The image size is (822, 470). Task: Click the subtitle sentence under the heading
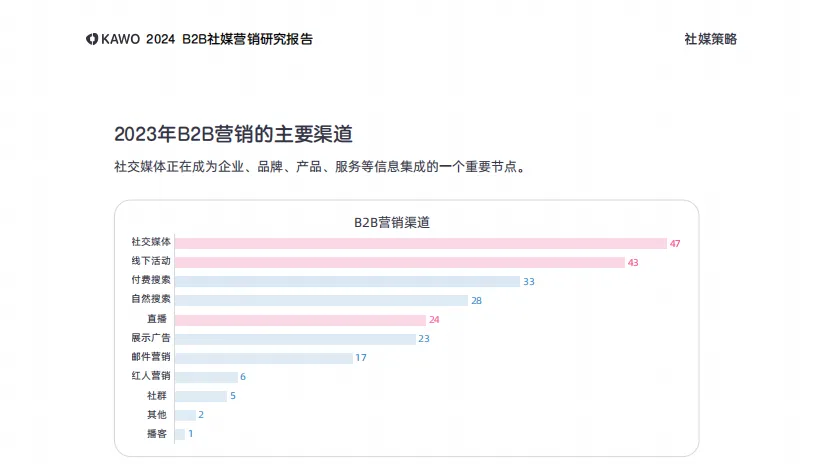click(321, 167)
